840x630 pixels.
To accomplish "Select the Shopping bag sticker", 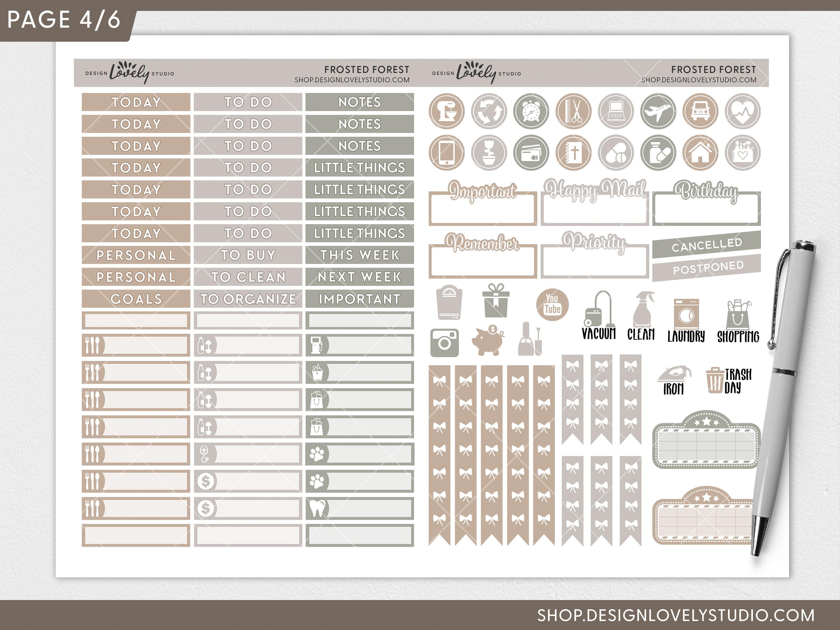I will coord(738,321).
